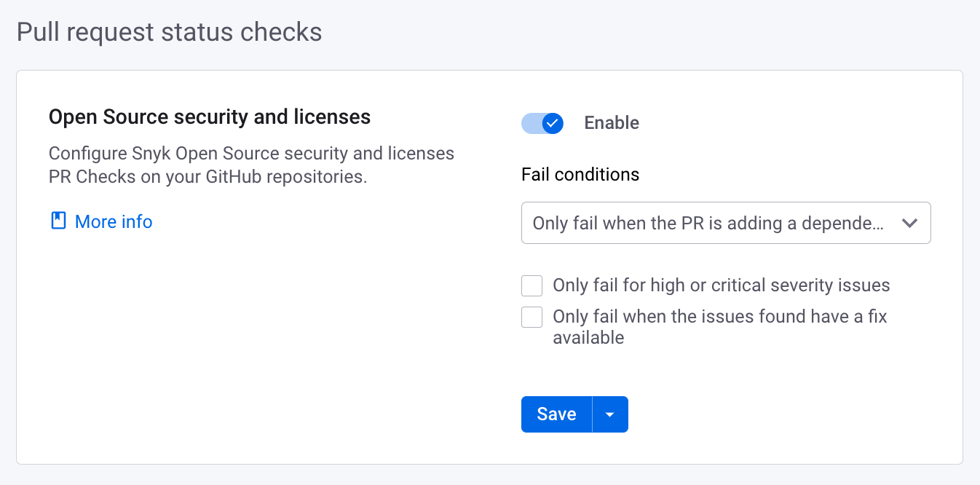Image resolution: width=980 pixels, height=485 pixels.
Task: Disable the Open Source security PR checks toggle
Action: (x=542, y=123)
